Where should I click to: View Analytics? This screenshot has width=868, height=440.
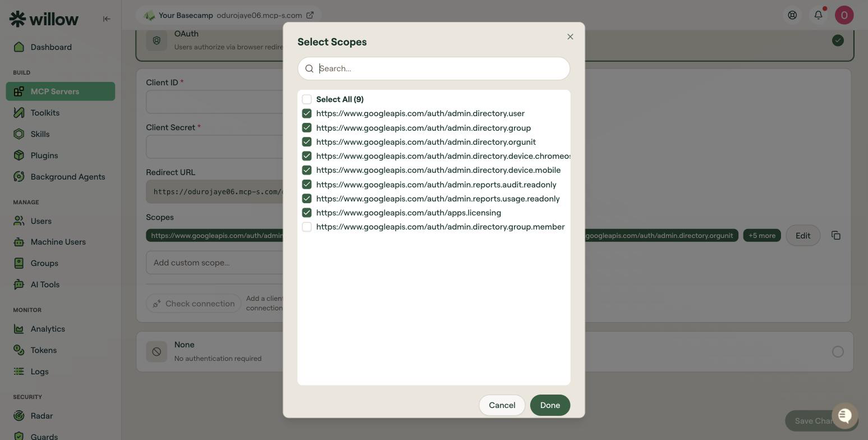[61, 329]
